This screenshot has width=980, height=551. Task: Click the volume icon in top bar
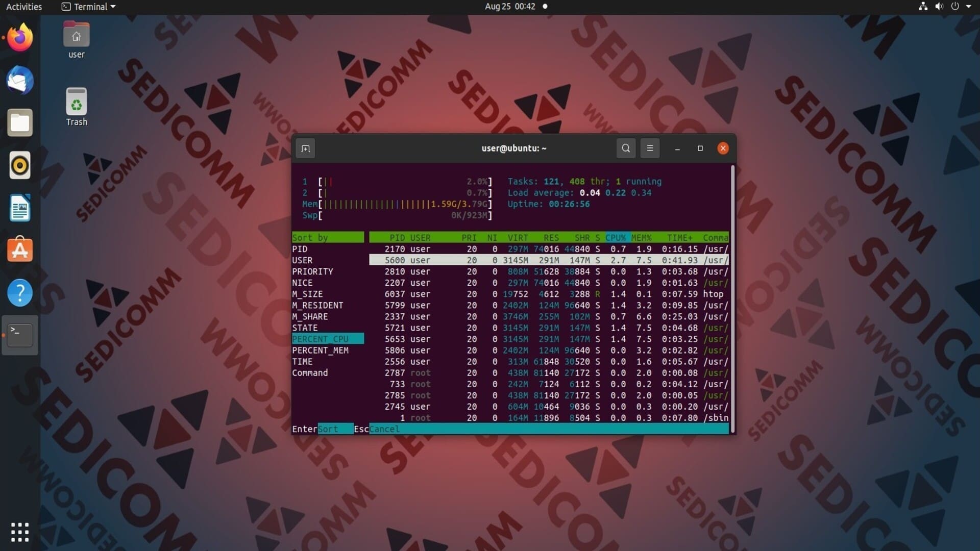click(939, 7)
